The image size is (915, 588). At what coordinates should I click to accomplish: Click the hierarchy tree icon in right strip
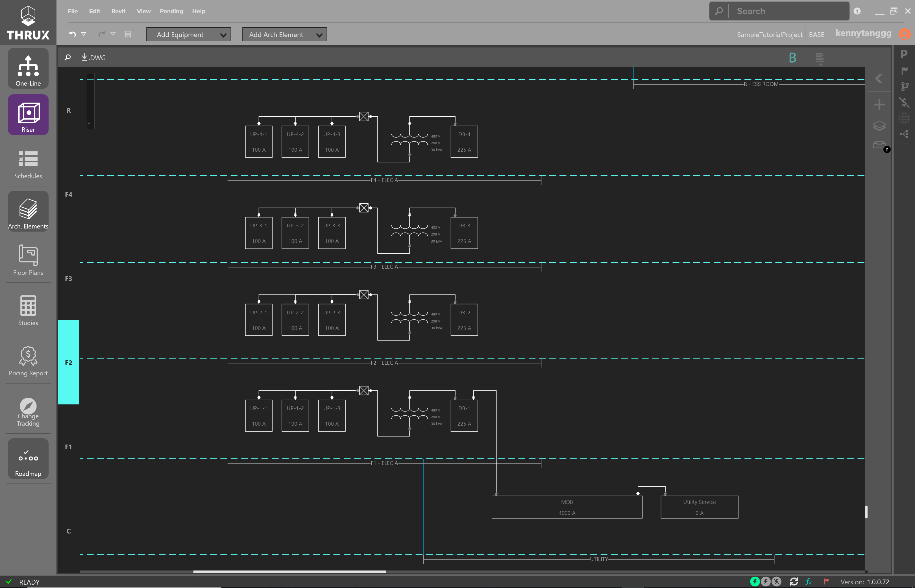(x=904, y=134)
